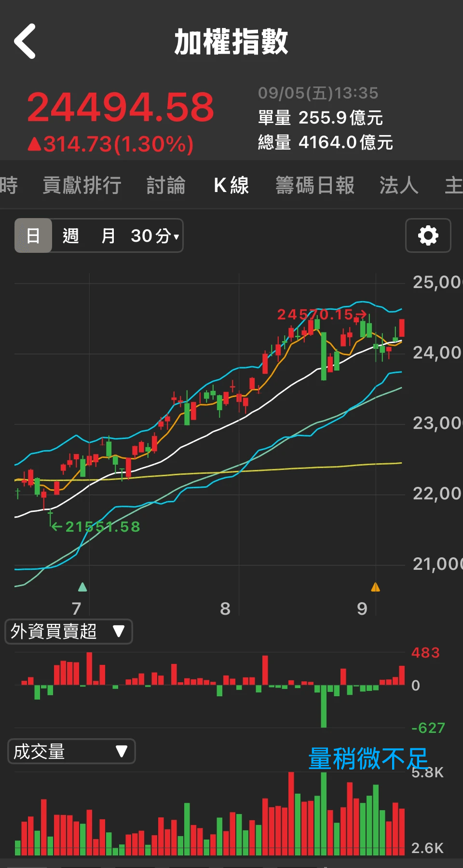Open the 外資買賣超 indicator dropdown

(x=68, y=632)
